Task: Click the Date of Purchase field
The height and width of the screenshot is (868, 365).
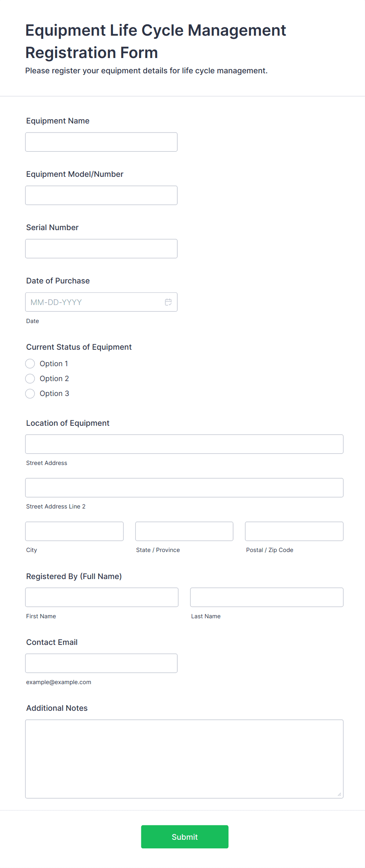Action: tap(101, 302)
